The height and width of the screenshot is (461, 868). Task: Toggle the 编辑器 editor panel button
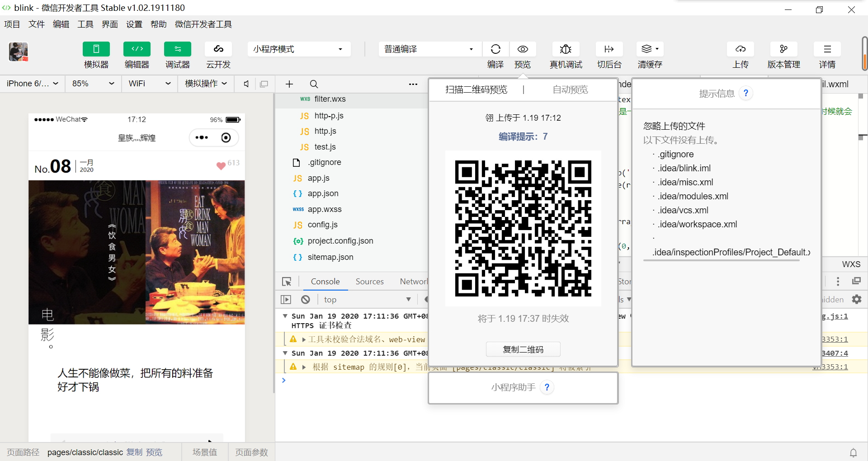[137, 49]
